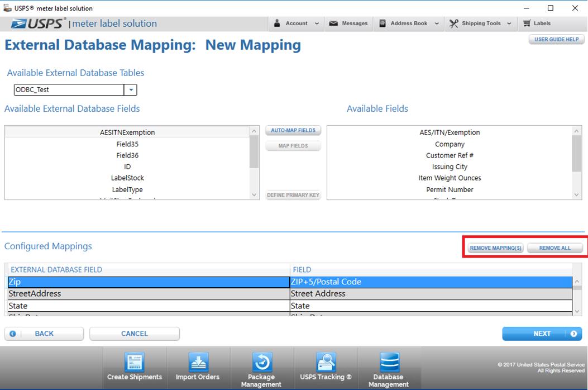Select Issuing City in Available Fields
The width and height of the screenshot is (588, 390).
tap(450, 167)
